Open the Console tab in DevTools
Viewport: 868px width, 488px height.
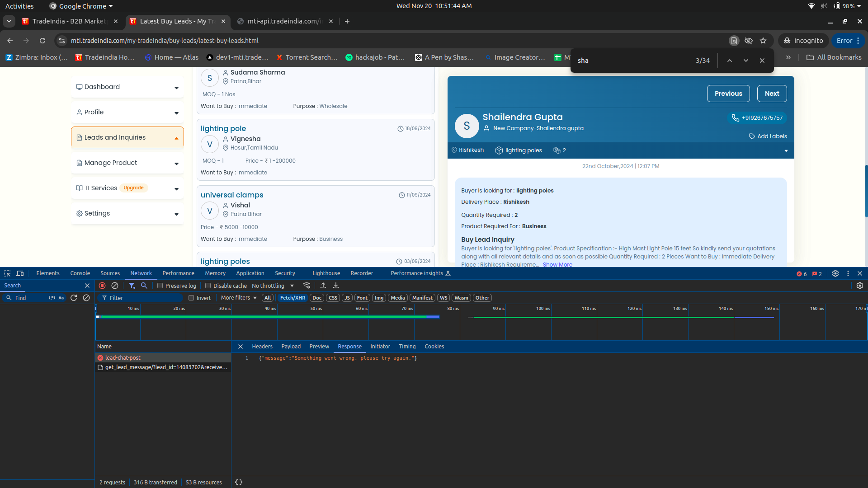pyautogui.click(x=80, y=273)
